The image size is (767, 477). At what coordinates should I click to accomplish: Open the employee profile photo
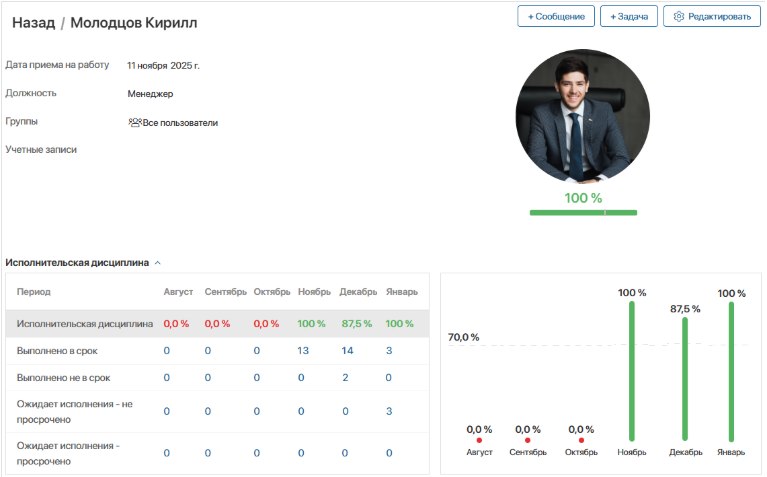(582, 115)
